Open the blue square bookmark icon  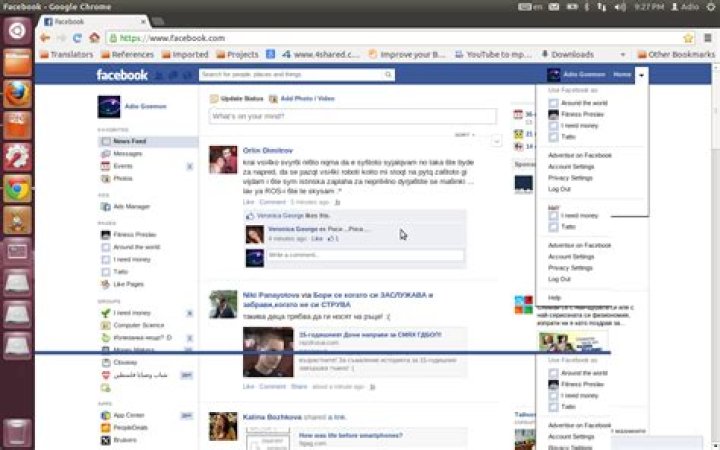270,54
